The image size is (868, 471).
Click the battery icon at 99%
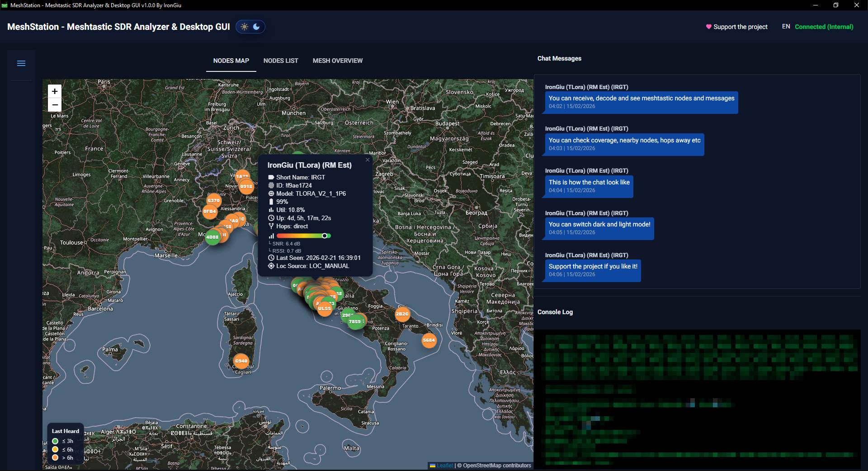click(271, 202)
